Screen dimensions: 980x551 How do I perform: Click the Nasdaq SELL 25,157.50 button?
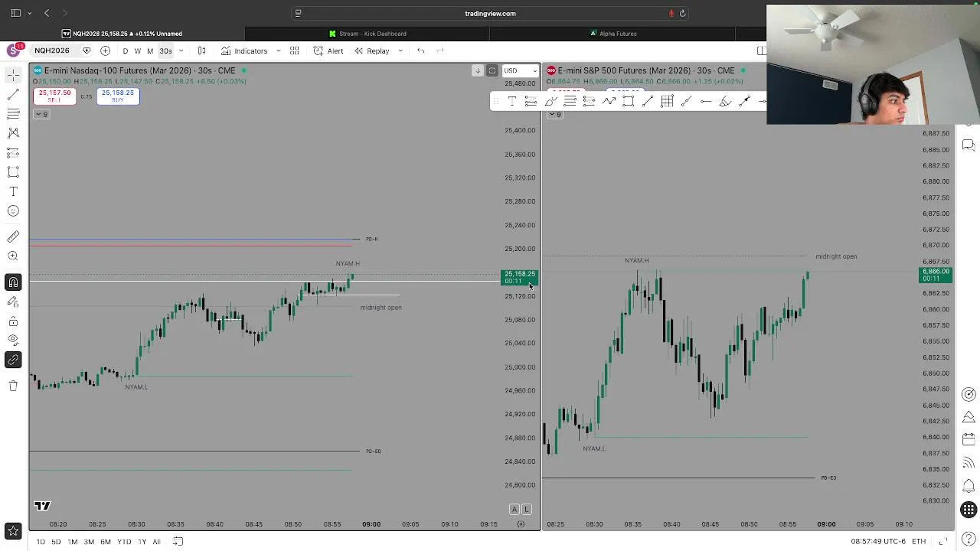[x=54, y=96]
